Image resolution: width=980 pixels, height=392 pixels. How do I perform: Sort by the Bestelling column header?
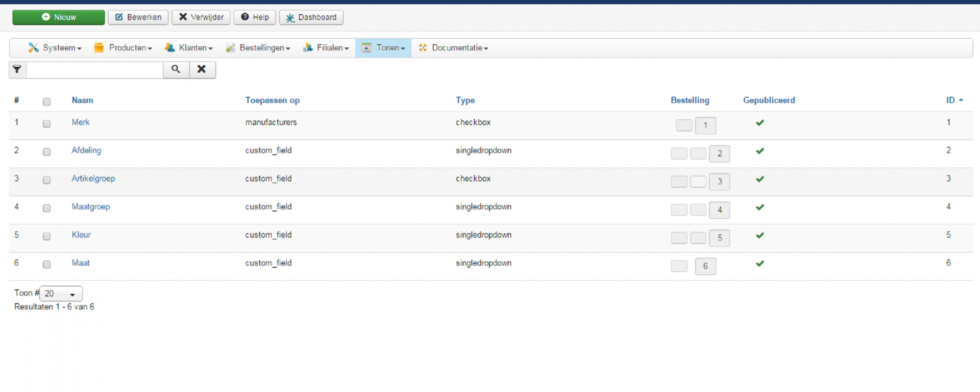(690, 100)
